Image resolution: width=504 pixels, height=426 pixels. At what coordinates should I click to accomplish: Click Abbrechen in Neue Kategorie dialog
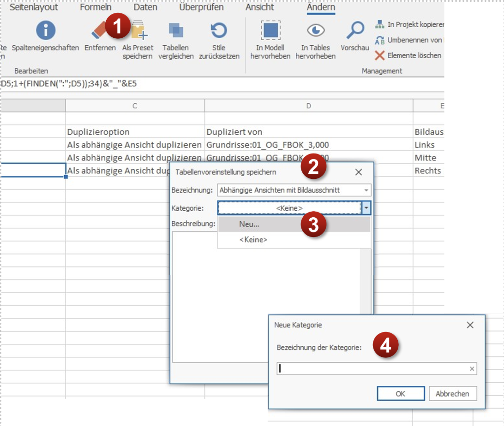pos(453,394)
